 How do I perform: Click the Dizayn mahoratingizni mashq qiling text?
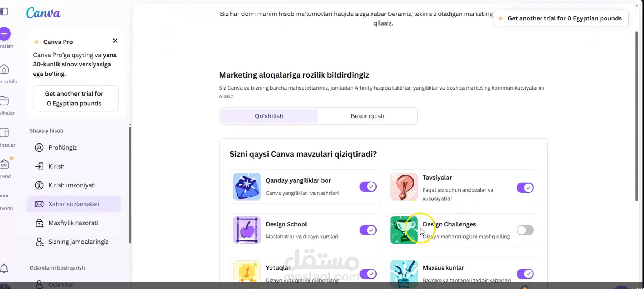pyautogui.click(x=466, y=237)
